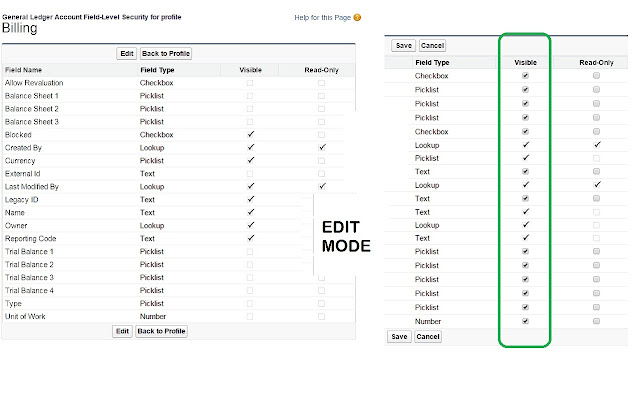Click Read-Only box for Allow Revaluation
Viewport: 640px width, 400px height.
point(322,83)
